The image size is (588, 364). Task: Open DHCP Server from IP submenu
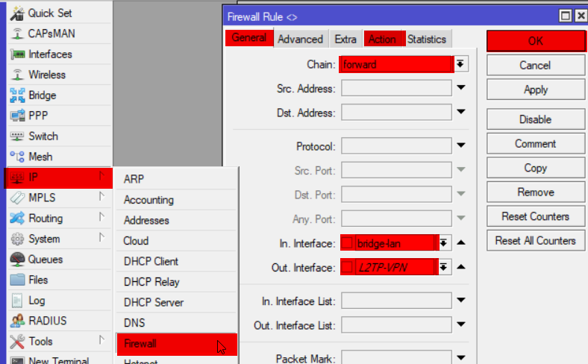coord(153,302)
